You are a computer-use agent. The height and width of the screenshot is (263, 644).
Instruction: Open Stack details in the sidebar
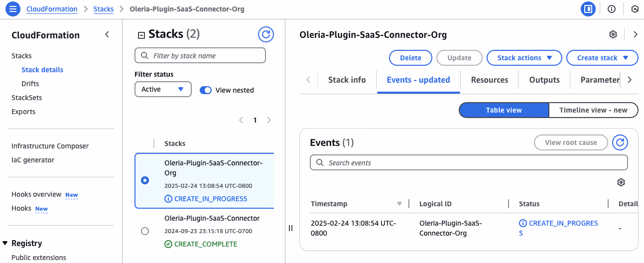(x=42, y=70)
